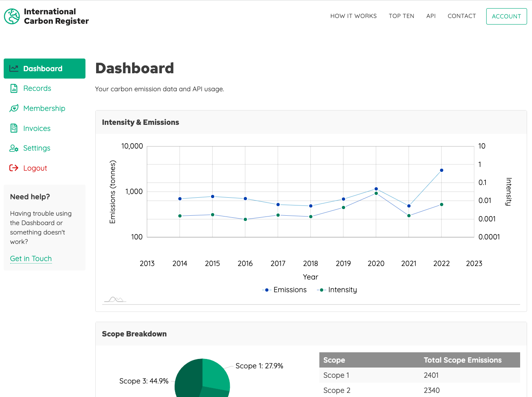Open Membership via its leaf-heart icon

point(14,108)
